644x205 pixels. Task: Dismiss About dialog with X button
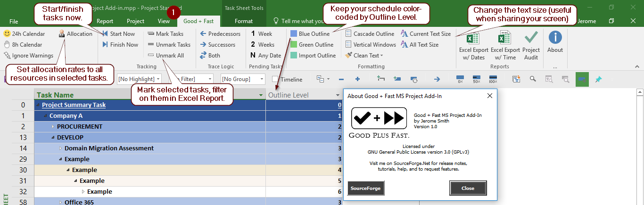point(489,96)
